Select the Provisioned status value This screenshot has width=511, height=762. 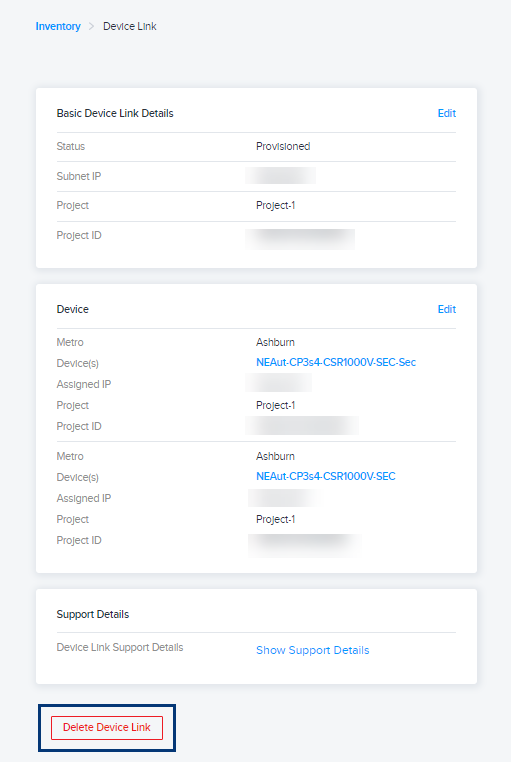pos(283,146)
